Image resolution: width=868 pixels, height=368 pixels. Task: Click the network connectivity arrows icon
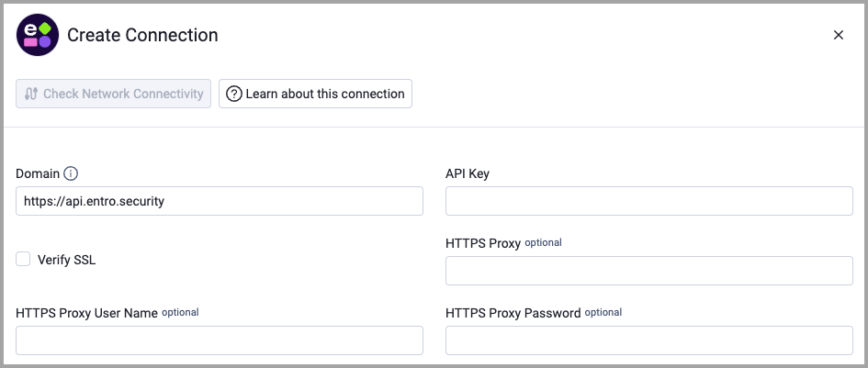coord(31,94)
